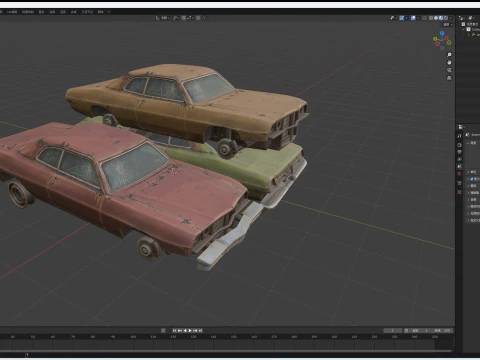Click the current frame number field

393,330
